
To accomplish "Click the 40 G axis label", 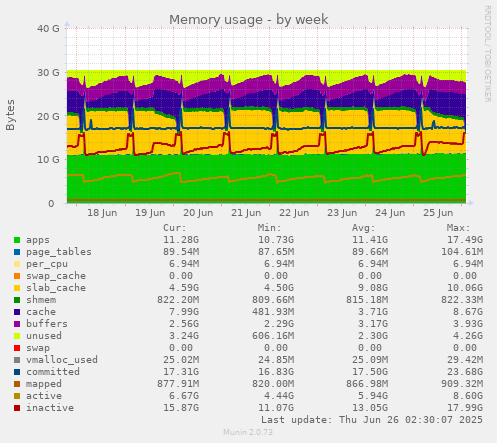I will 48,29.
